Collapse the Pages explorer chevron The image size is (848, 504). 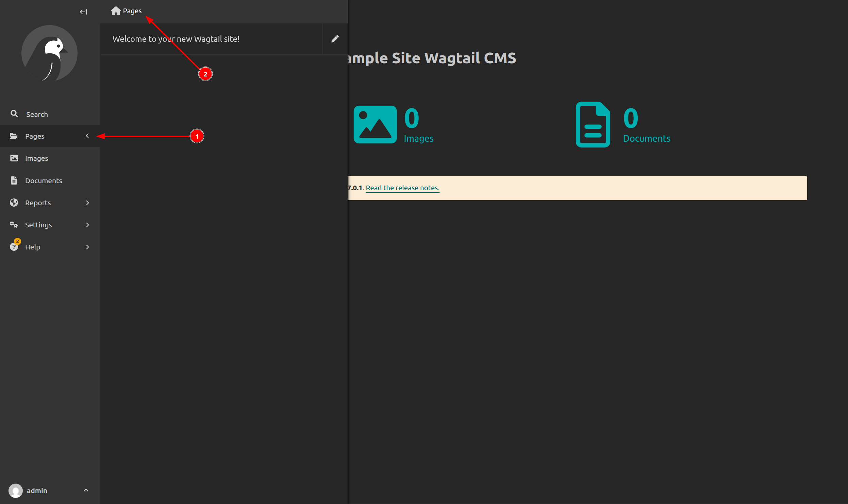coord(87,136)
